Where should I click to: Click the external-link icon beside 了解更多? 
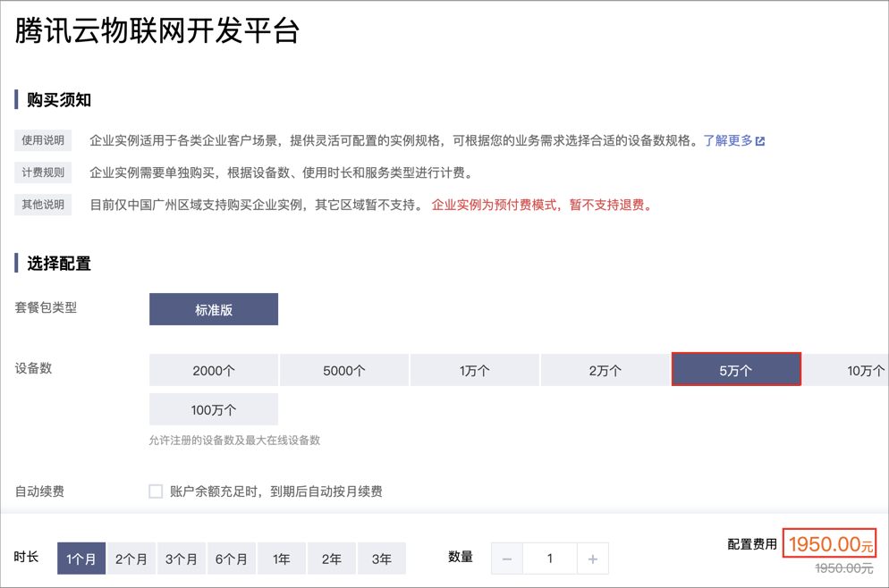[760, 141]
